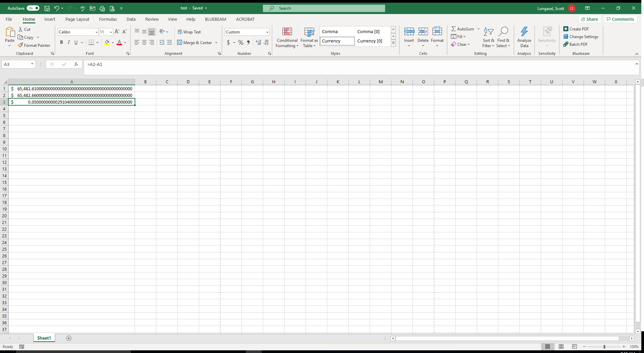
Task: Toggle Wrap Text for the selection
Action: click(x=189, y=32)
